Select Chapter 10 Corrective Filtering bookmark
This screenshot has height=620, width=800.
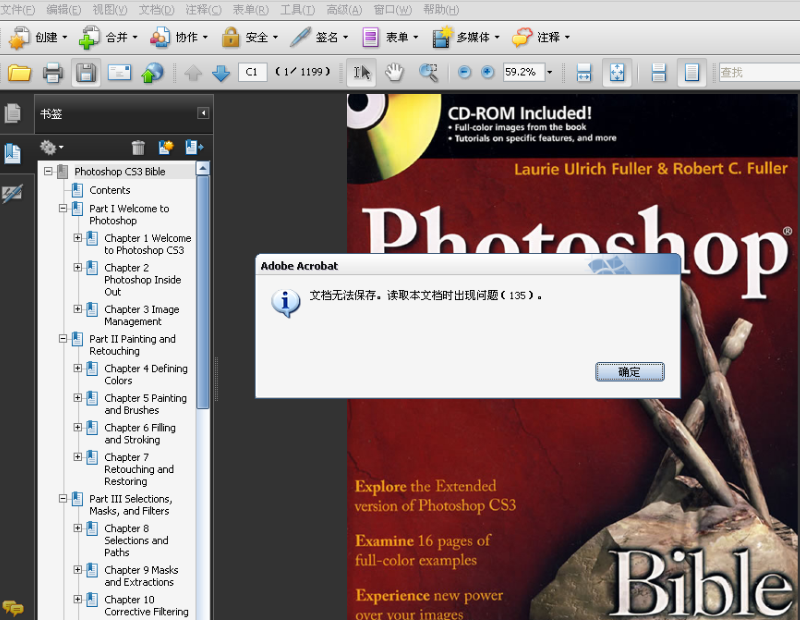pos(146,606)
